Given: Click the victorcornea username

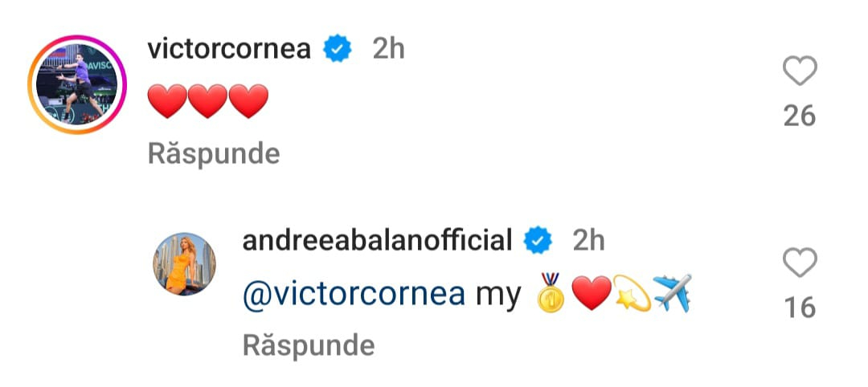Looking at the screenshot, I should point(229,50).
